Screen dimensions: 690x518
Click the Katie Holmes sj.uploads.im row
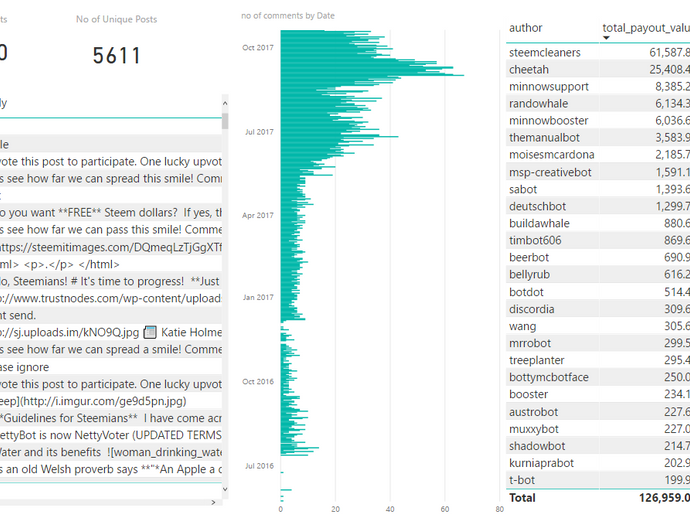(111, 332)
